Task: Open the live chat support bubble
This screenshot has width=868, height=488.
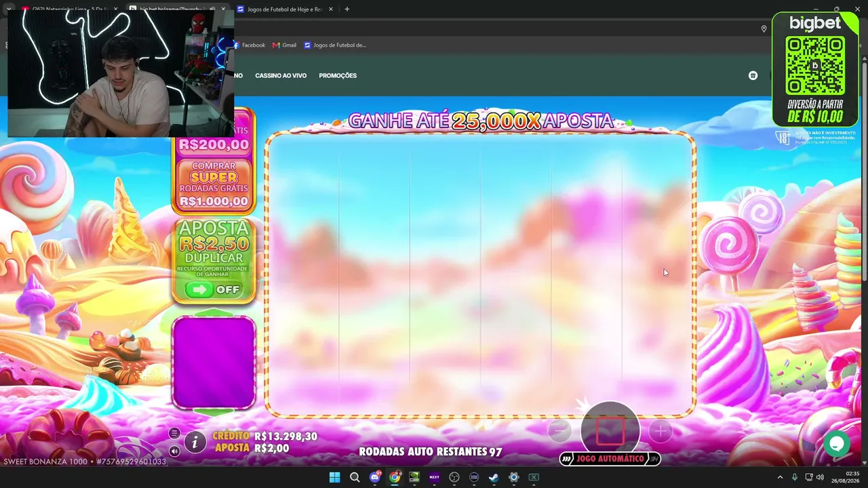Action: coord(837,443)
